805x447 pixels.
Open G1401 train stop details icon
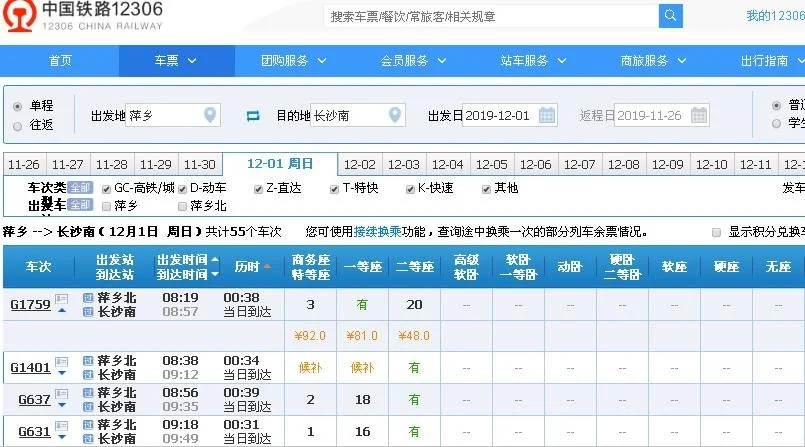[62, 361]
